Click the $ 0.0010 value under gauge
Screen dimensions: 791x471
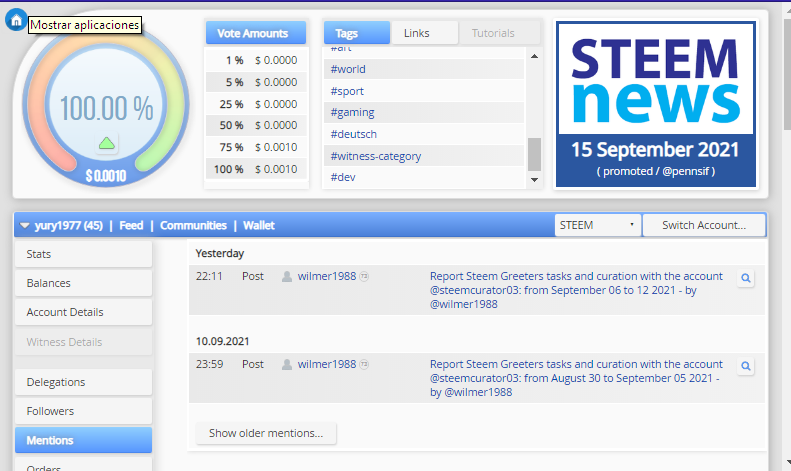coord(106,176)
